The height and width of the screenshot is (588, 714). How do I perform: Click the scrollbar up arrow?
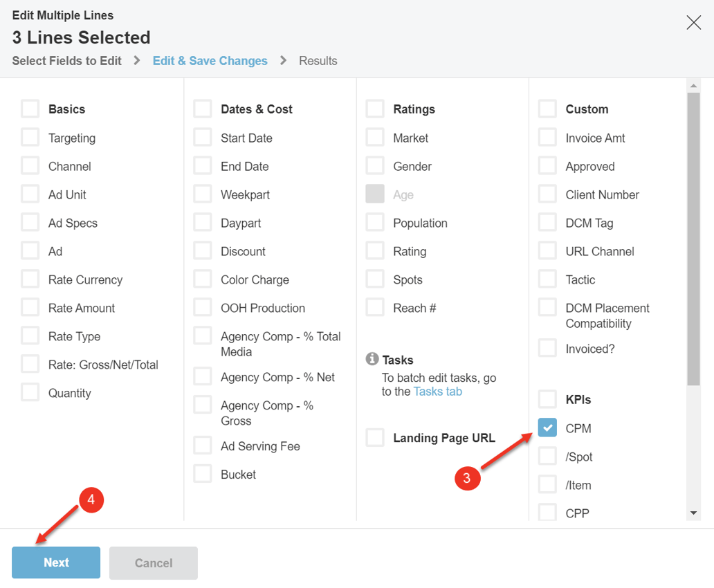click(693, 86)
